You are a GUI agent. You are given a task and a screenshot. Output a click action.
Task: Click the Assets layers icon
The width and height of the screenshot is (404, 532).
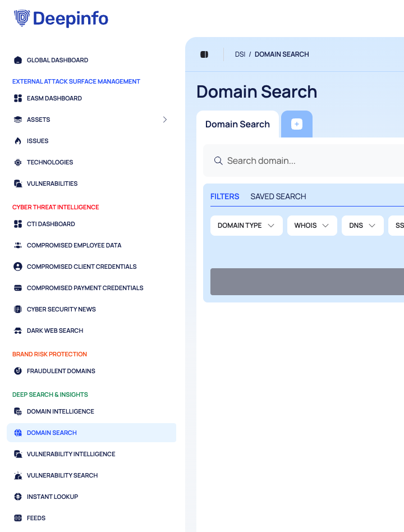[18, 120]
